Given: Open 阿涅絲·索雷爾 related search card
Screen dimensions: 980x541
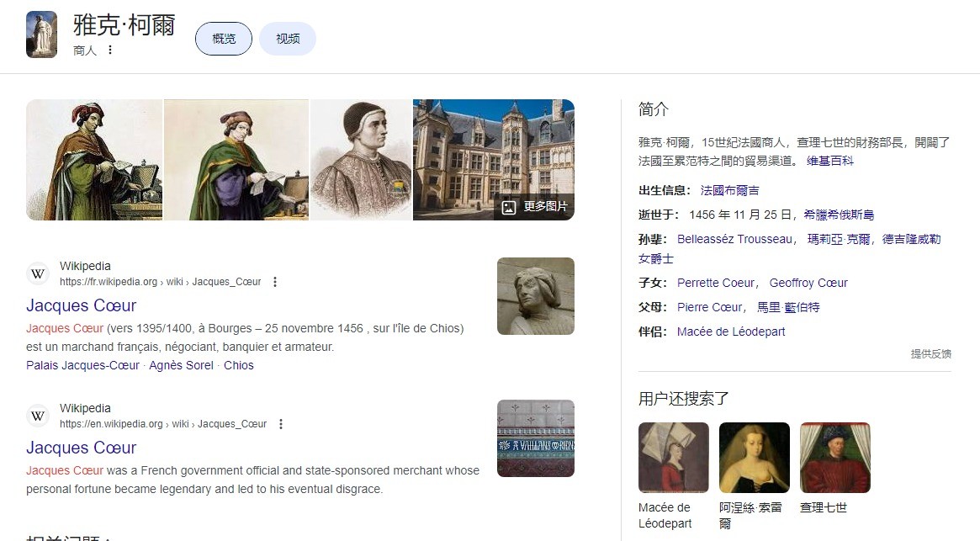Looking at the screenshot, I should [755, 476].
